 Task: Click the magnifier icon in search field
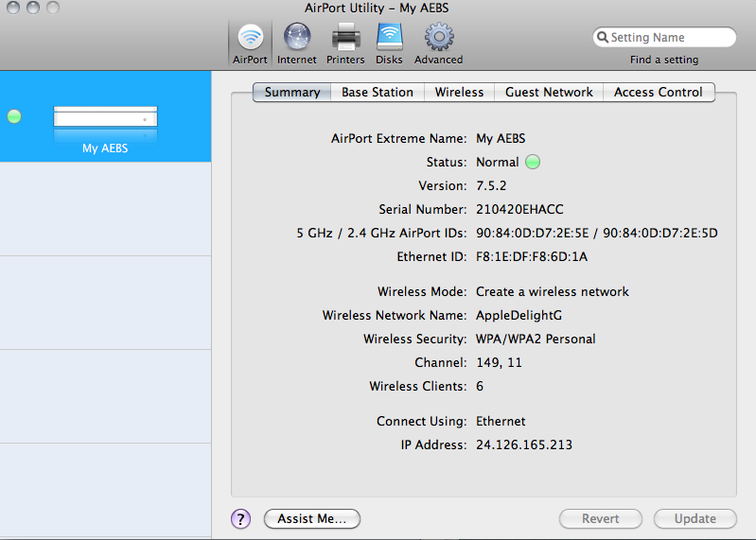point(602,37)
